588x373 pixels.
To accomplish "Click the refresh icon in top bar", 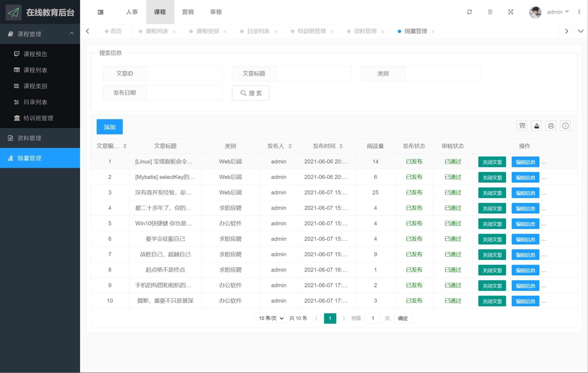I will click(x=469, y=12).
